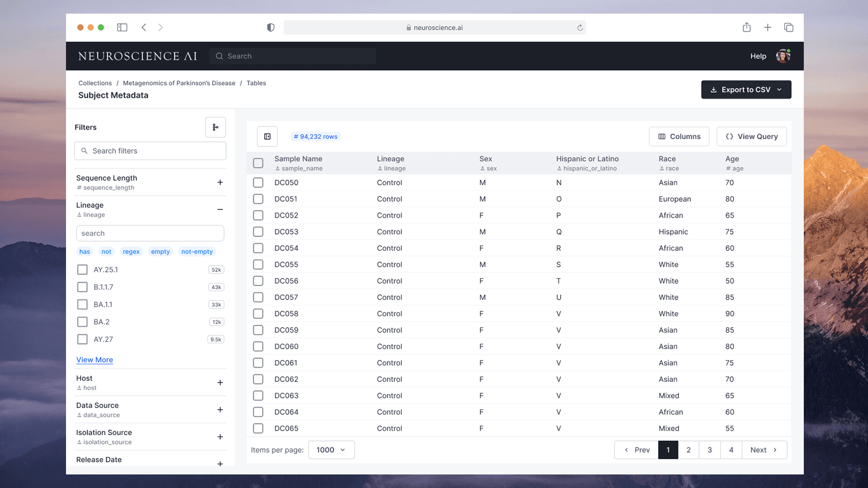868x488 pixels.
Task: Click the lineage search input
Action: pos(150,234)
